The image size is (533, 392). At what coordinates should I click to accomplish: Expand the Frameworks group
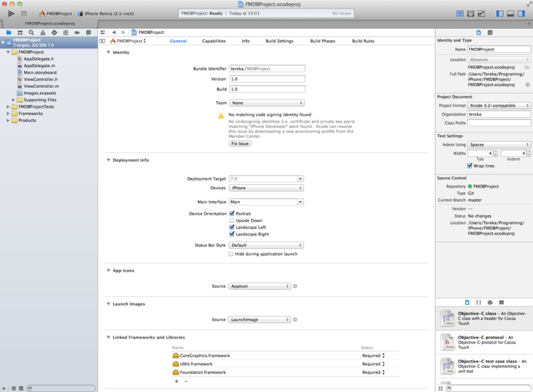pyautogui.click(x=8, y=113)
